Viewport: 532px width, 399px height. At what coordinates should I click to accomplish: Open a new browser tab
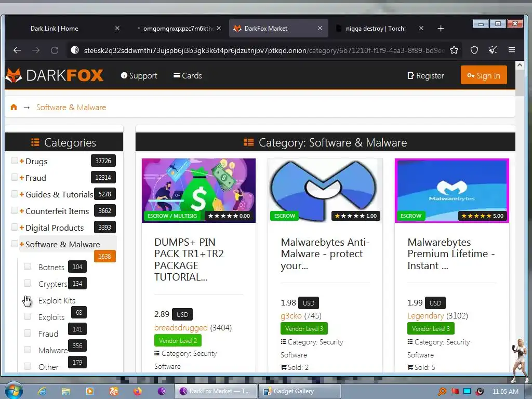441,29
